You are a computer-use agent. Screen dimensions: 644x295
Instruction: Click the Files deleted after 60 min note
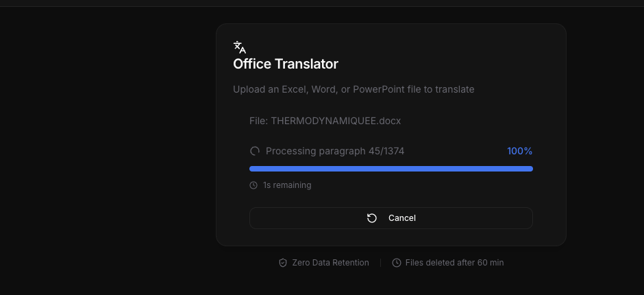454,263
